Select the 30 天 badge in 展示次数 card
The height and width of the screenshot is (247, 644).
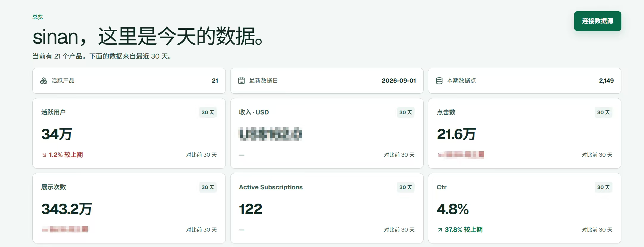pos(208,187)
